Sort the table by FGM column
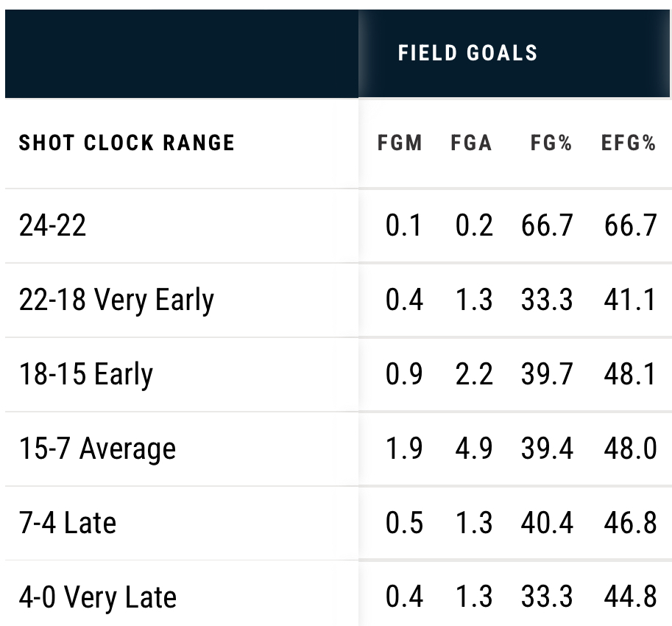Image resolution: width=672 pixels, height=626 pixels. click(400, 143)
